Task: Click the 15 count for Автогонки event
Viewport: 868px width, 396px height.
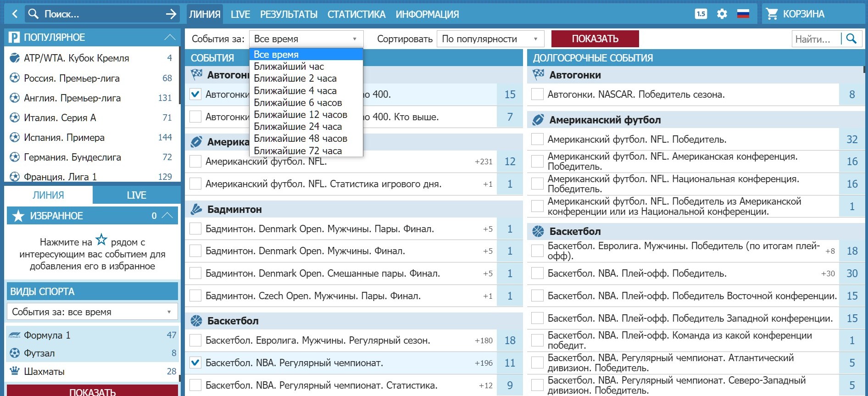Action: point(510,94)
